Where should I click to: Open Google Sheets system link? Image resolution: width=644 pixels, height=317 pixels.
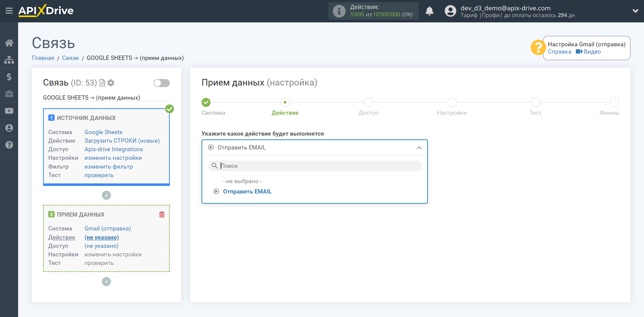click(x=103, y=132)
